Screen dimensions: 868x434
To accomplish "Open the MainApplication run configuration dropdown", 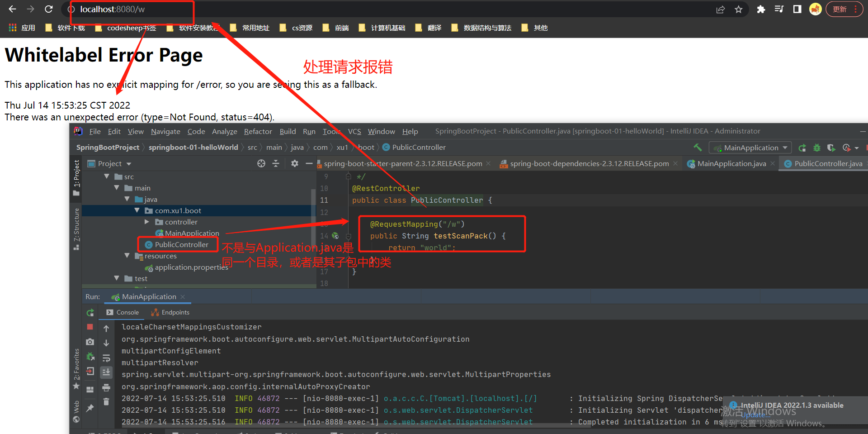I will point(750,148).
